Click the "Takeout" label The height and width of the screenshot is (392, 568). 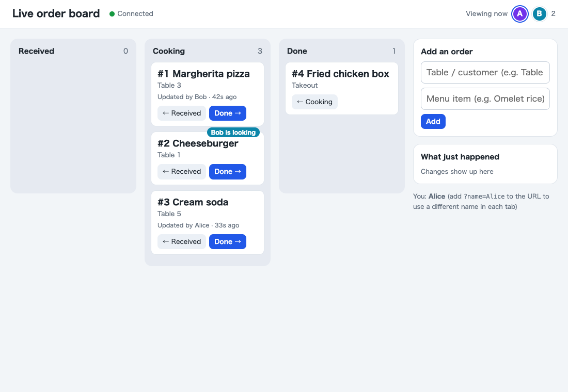(305, 86)
